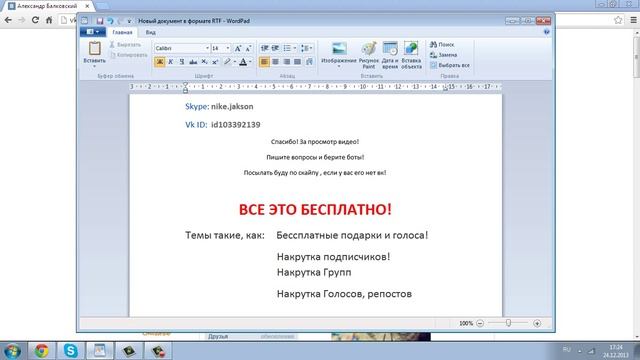Click the Cut (Вырезать) scissors button
Screen dimensions: 640x360
pyautogui.click(x=125, y=44)
